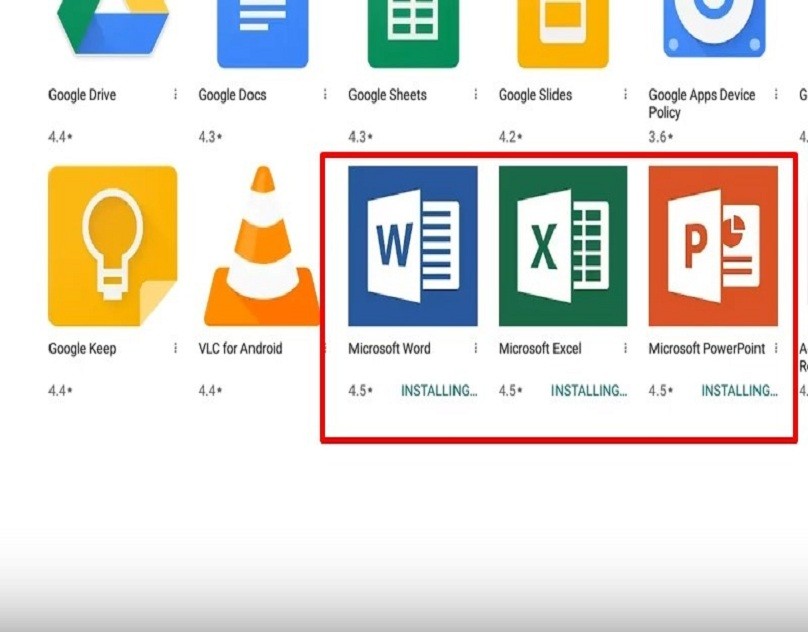Click the 4.5 rating under Microsoft PowerPoint
Image resolution: width=808 pixels, height=632 pixels.
(661, 391)
